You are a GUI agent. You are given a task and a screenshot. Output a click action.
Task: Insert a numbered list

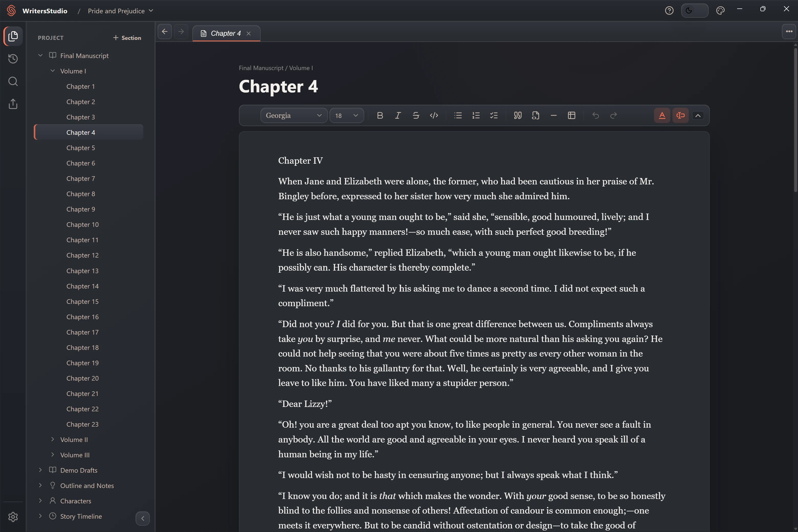click(x=476, y=115)
